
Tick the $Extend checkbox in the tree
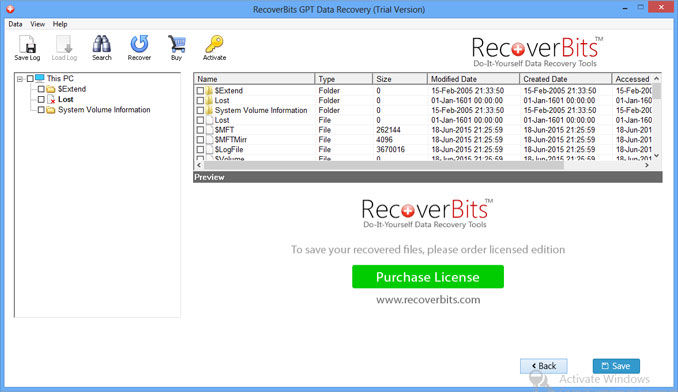[x=41, y=89]
